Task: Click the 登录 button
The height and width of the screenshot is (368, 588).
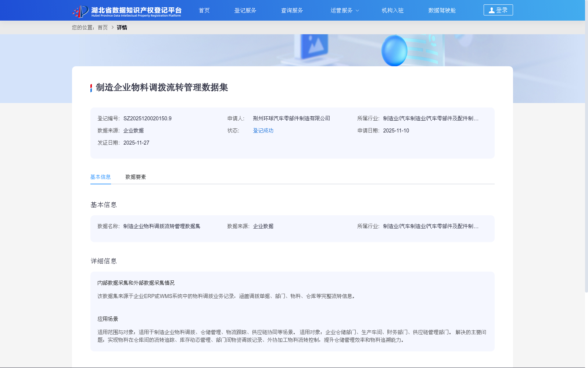Action: pos(498,10)
